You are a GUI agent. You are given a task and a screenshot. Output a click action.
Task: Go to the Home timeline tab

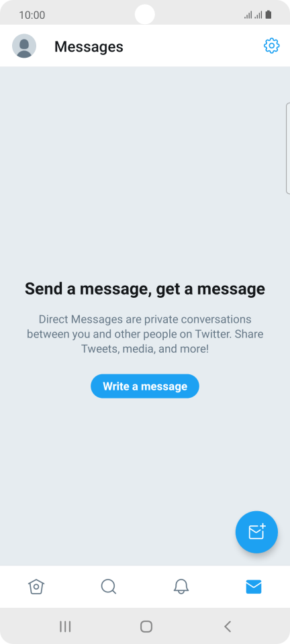pyautogui.click(x=36, y=586)
